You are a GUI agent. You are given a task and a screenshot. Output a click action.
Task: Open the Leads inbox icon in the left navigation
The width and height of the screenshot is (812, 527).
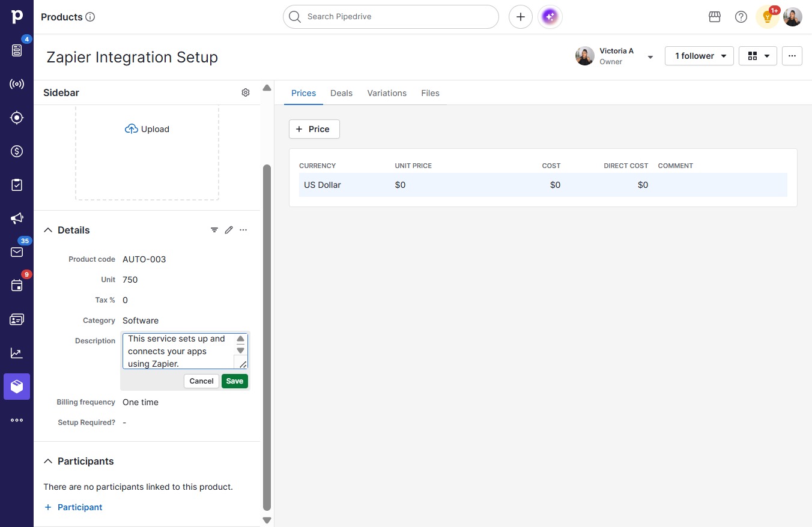click(x=17, y=50)
